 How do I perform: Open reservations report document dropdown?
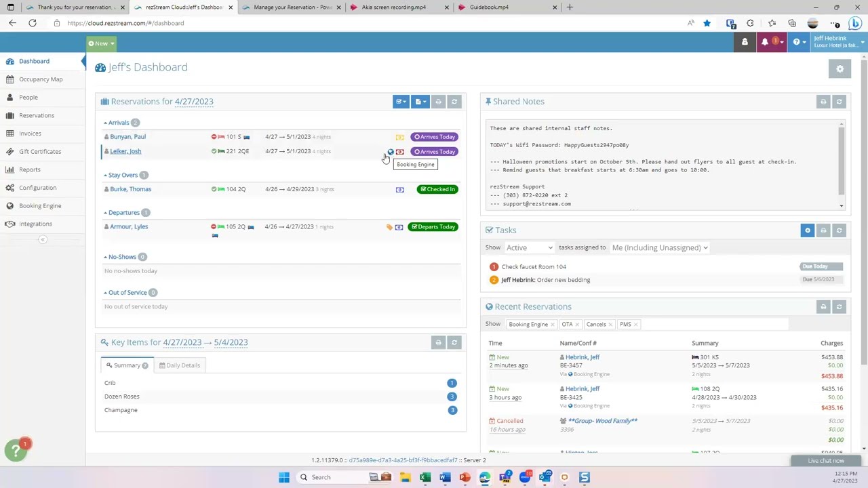point(420,102)
